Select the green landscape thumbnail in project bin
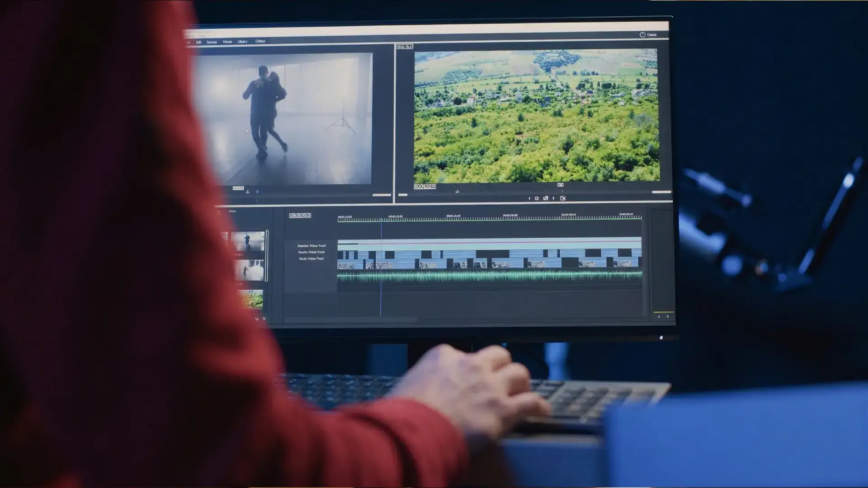Screen dimensions: 868x488 (251, 300)
